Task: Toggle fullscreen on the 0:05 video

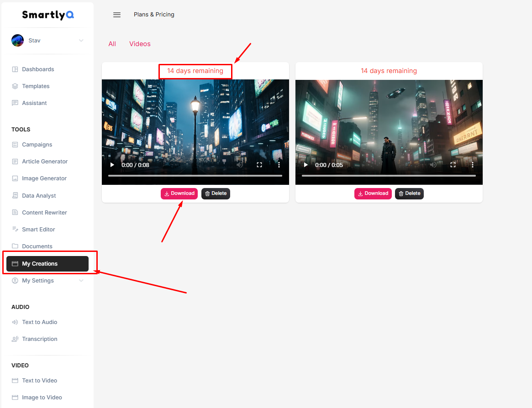Action: (453, 165)
